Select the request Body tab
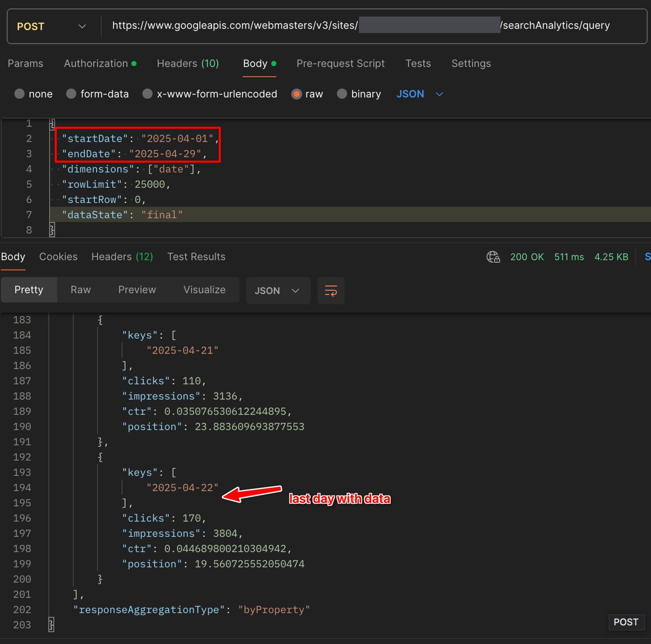651x644 pixels. pyautogui.click(x=259, y=63)
